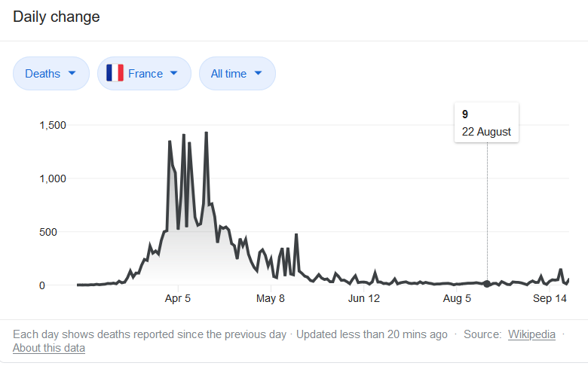Open the About this data link
The width and height of the screenshot is (588, 369).
point(49,348)
